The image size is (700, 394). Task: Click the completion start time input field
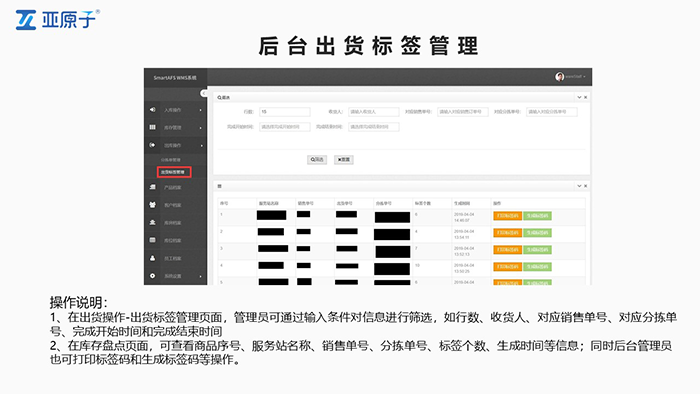pos(284,127)
